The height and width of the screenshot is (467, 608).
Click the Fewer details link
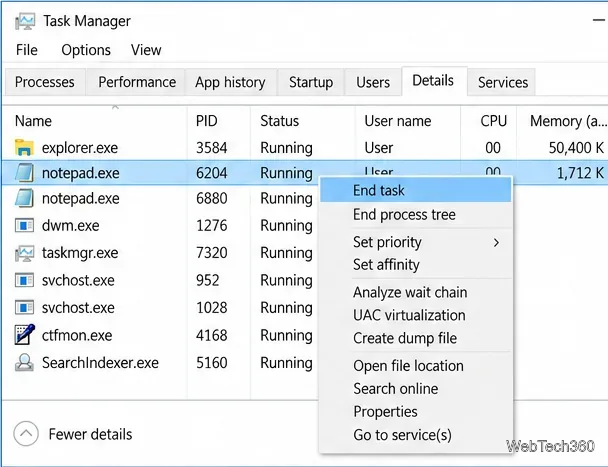pos(90,434)
